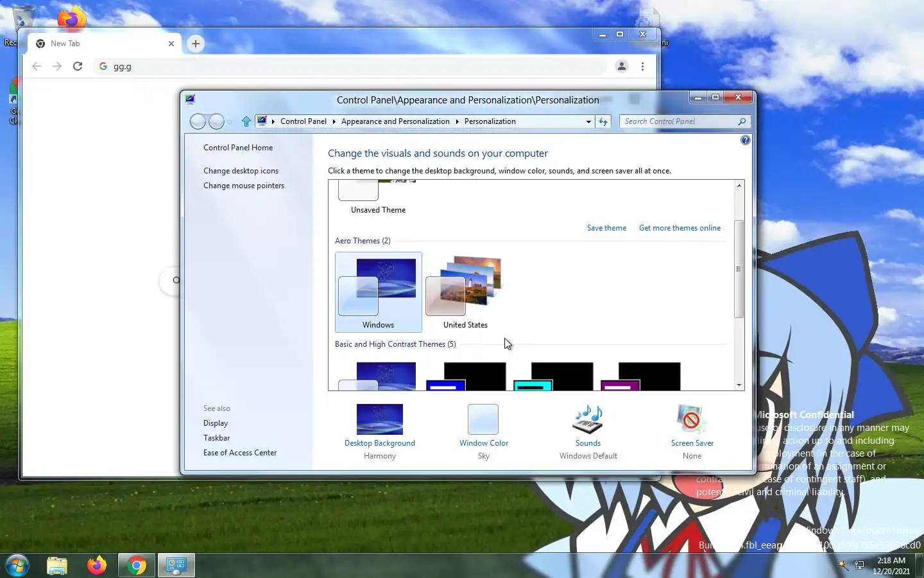Click Basic and High Contrast Themes (5) heading
Screen dimensions: 924x578
395,344
